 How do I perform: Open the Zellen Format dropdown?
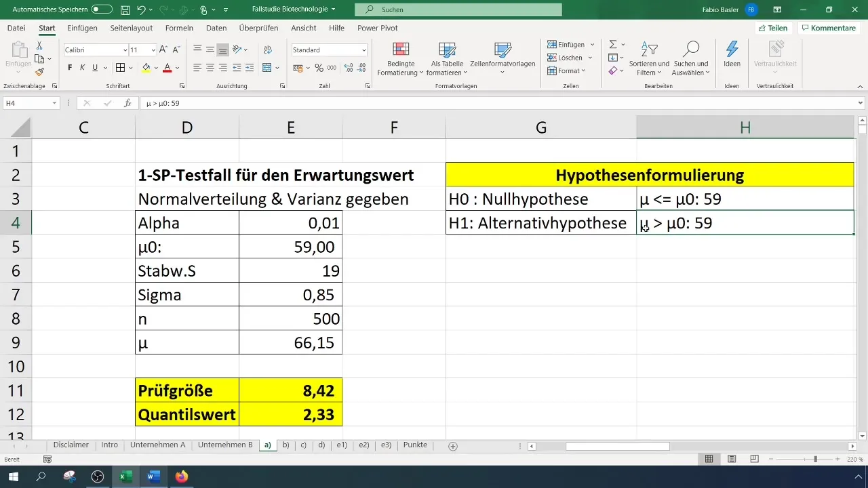click(566, 70)
